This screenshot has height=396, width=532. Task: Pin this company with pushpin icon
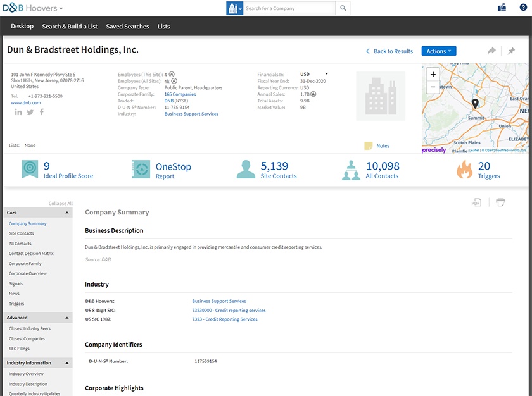point(511,51)
